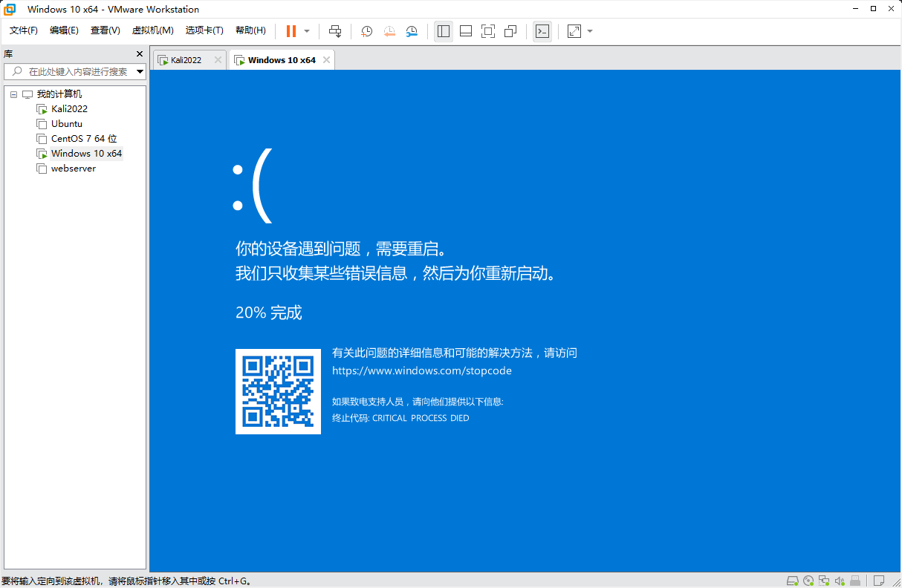Viewport: 902px width, 588px height.
Task: Select Ubuntu in the library tree
Action: (67, 124)
